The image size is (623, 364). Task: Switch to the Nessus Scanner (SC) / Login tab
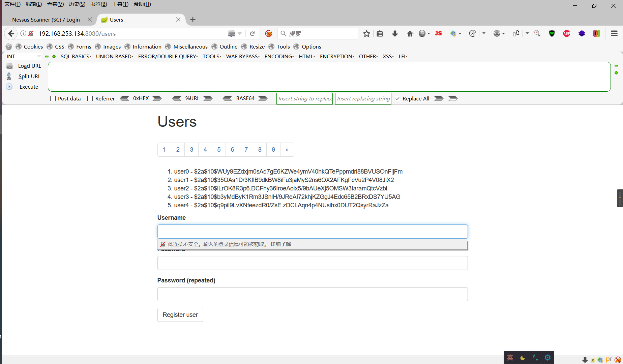(x=46, y=20)
